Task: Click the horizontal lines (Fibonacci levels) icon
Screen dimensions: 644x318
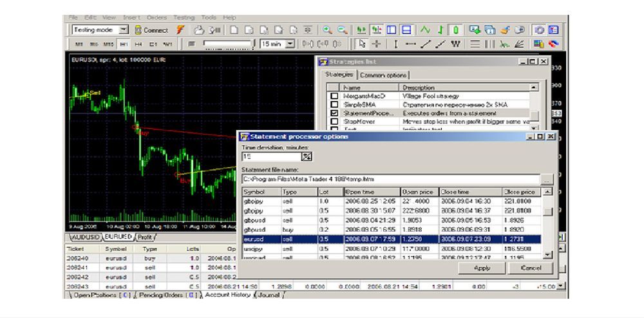Action: [x=475, y=44]
